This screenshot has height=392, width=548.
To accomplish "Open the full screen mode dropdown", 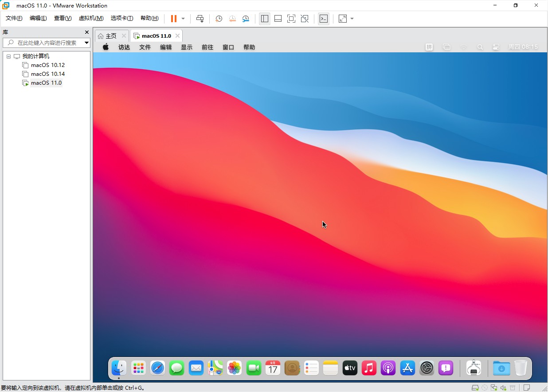I will 352,19.
